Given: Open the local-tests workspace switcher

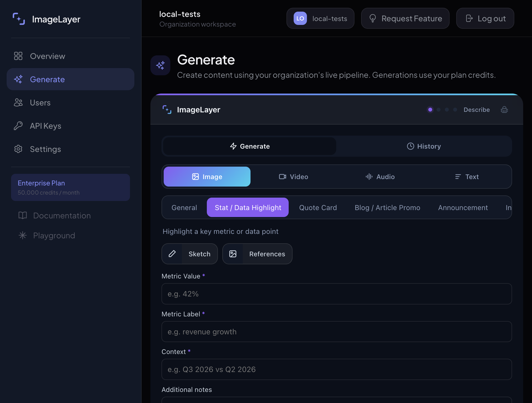Looking at the screenshot, I should pos(320,18).
